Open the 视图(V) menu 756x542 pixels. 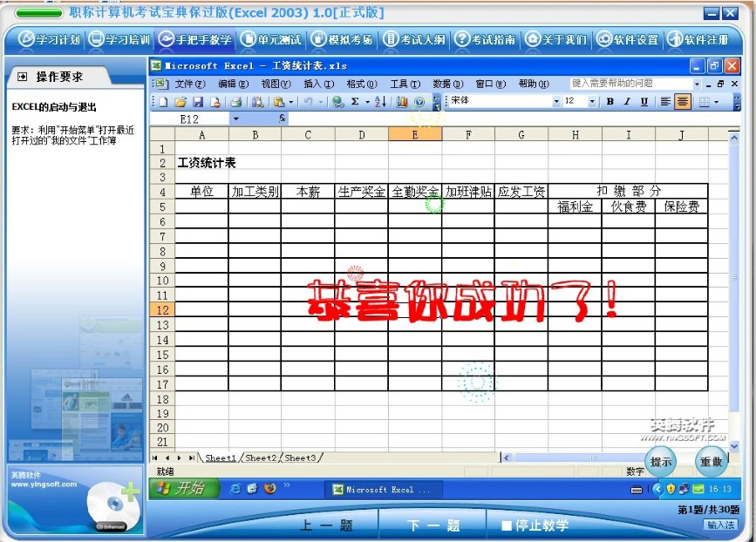click(276, 84)
